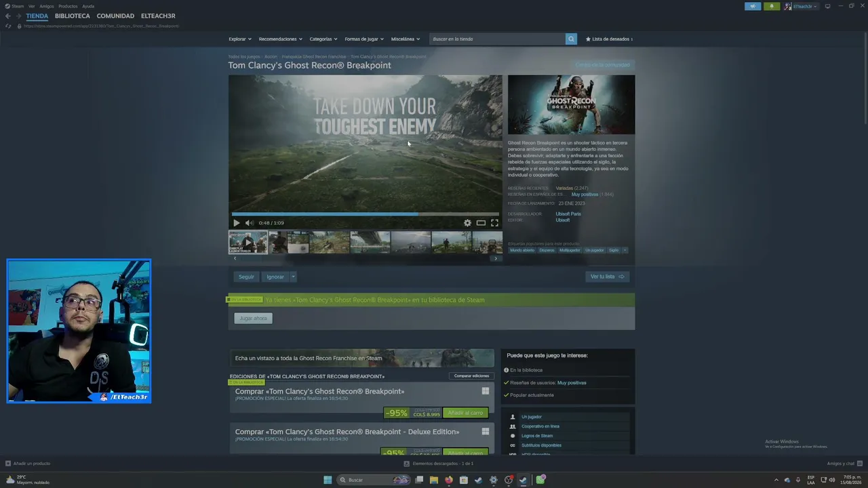The height and width of the screenshot is (488, 868).
Task: Play the Ghost Recon trailer video
Action: pos(236,223)
